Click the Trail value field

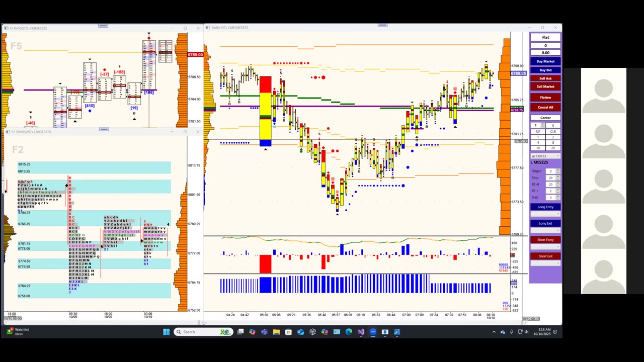pyautogui.click(x=550, y=198)
